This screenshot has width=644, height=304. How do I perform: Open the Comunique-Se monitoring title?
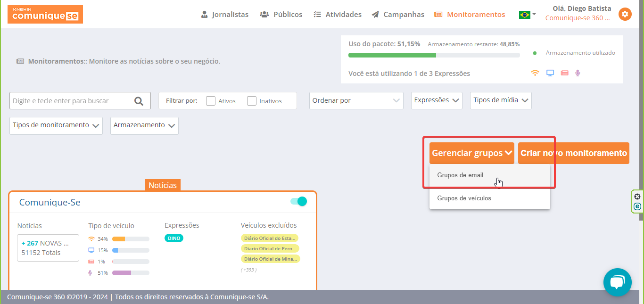(50, 202)
